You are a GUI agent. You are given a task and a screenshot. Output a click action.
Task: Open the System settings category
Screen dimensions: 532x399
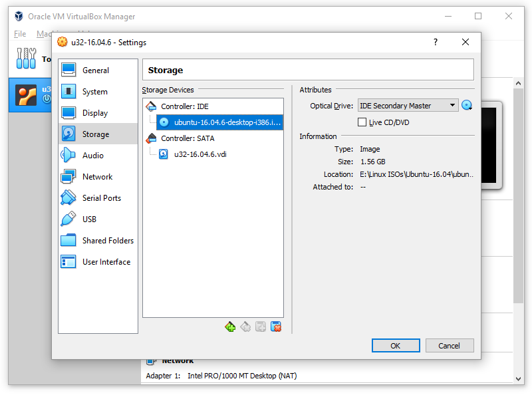(x=94, y=92)
